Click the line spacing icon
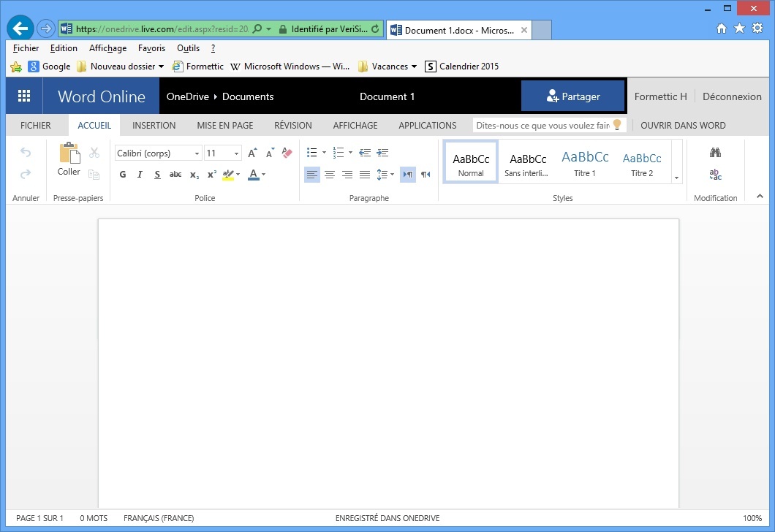Viewport: 775px width, 532px height. coord(382,175)
